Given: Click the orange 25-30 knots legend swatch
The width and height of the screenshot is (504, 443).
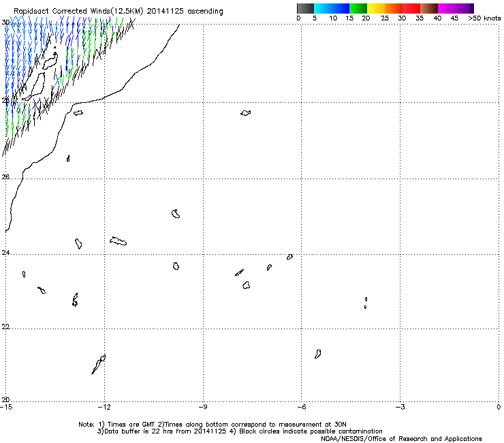Looking at the screenshot, I should click(394, 8).
